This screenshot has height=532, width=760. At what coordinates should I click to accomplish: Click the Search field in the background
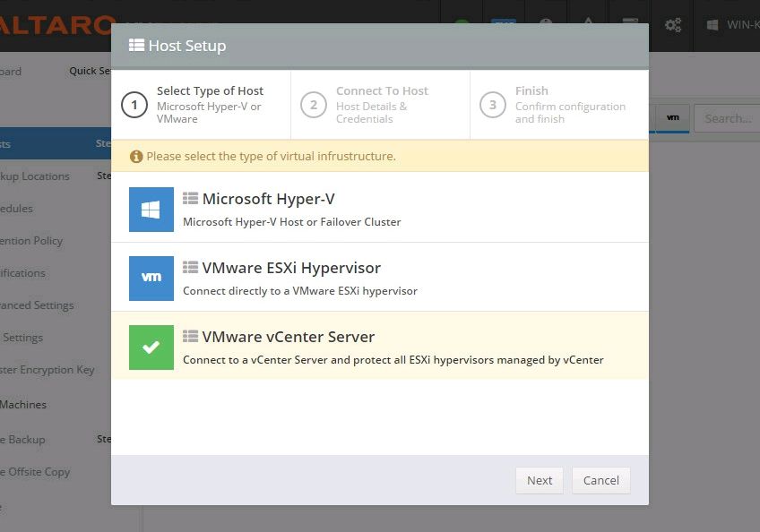point(727,118)
